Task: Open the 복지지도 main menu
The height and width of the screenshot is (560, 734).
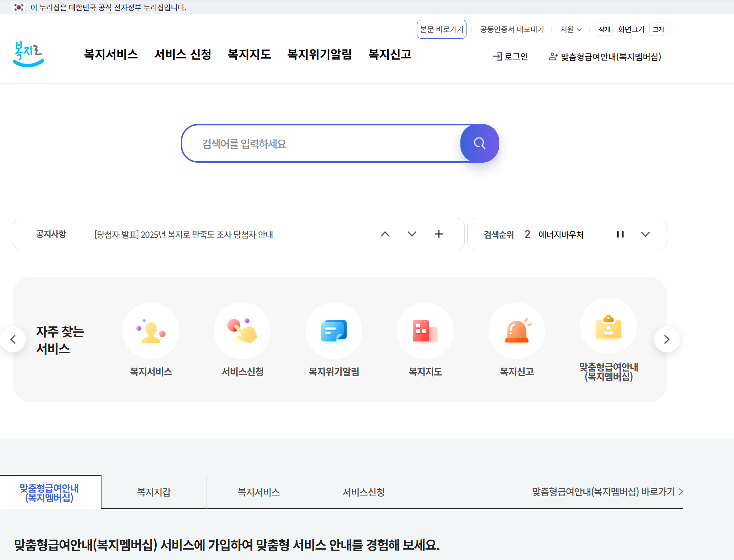Action: 249,54
